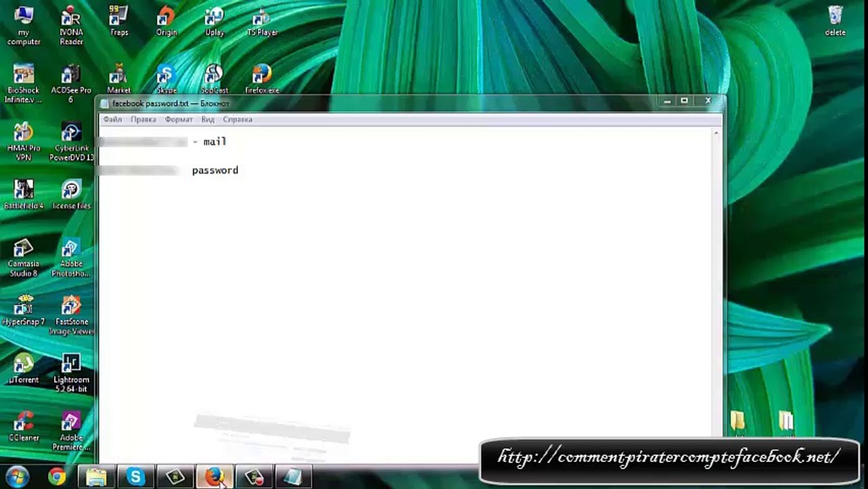Open the Формат menu in Notepad

click(x=179, y=120)
